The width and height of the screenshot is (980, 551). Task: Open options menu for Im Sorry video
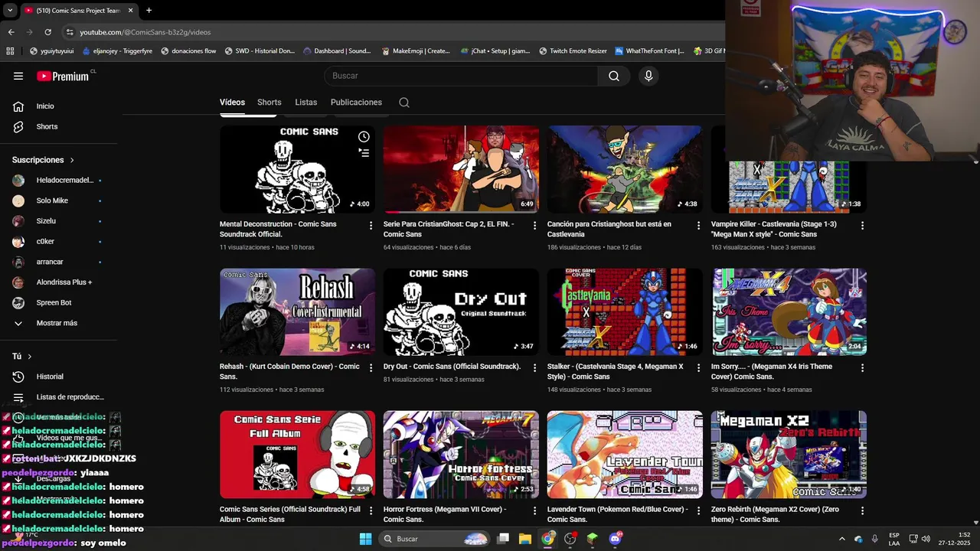(862, 368)
